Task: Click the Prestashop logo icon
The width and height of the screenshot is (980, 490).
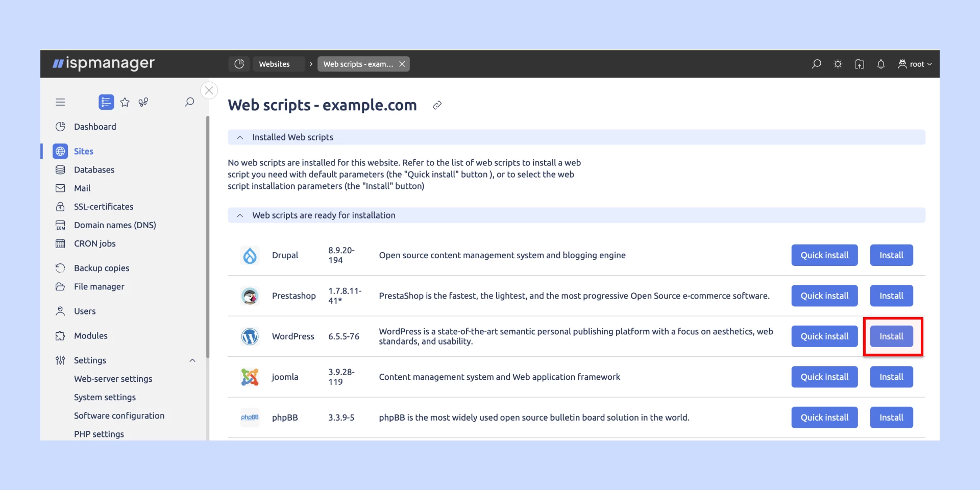Action: (250, 296)
